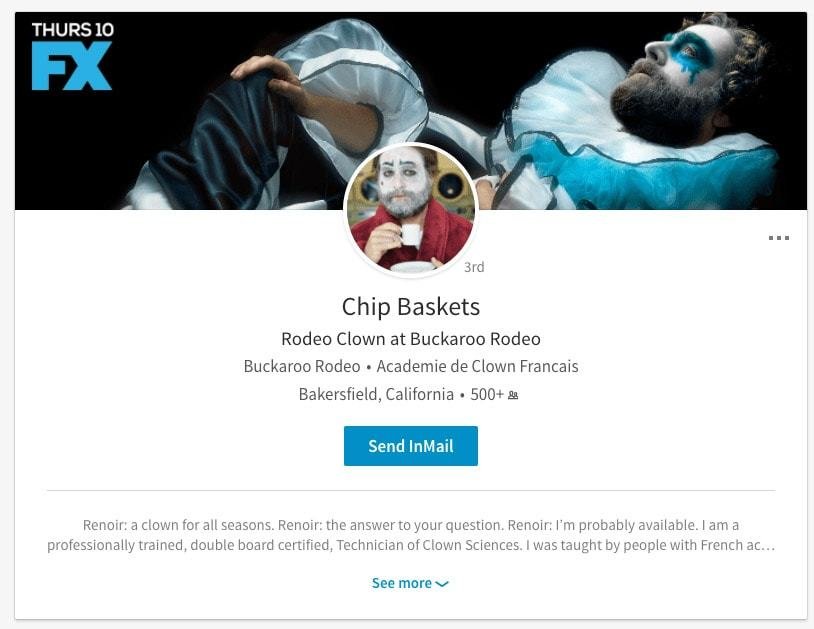This screenshot has height=629, width=814.
Task: Click the Bakersfield, California location text
Action: [376, 394]
